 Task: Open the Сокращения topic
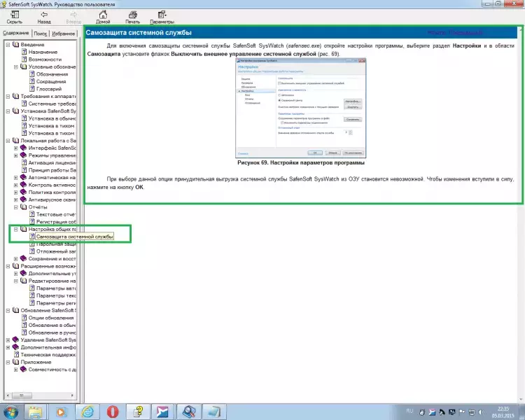click(x=51, y=81)
